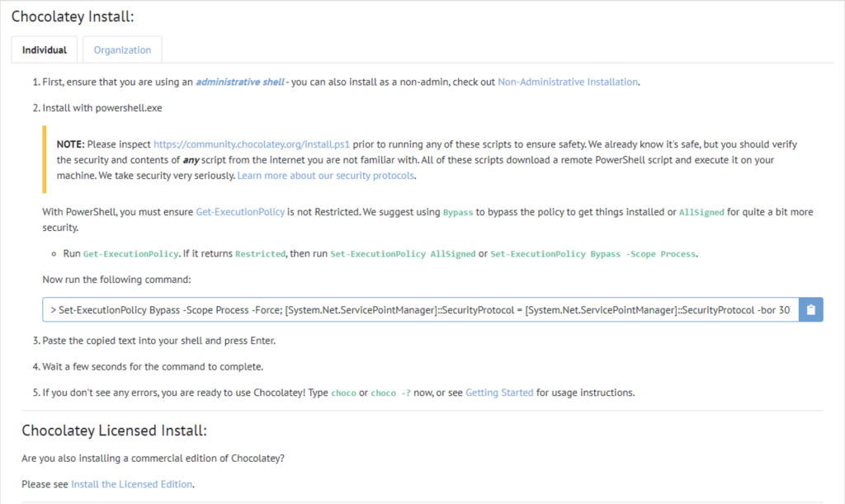Viewport: 845px width, 504px height.
Task: Open Learn more about our security protocols
Action: [325, 176]
